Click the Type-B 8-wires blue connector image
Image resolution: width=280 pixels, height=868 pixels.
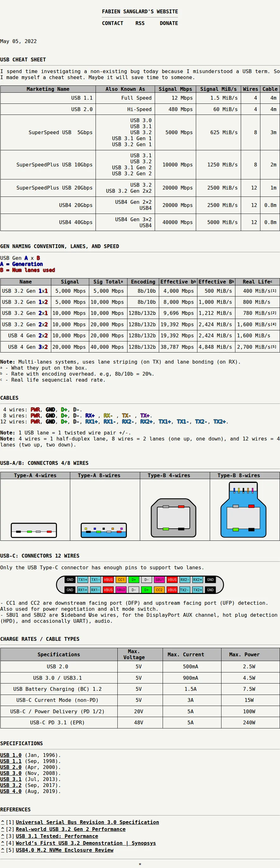pyautogui.click(x=243, y=509)
